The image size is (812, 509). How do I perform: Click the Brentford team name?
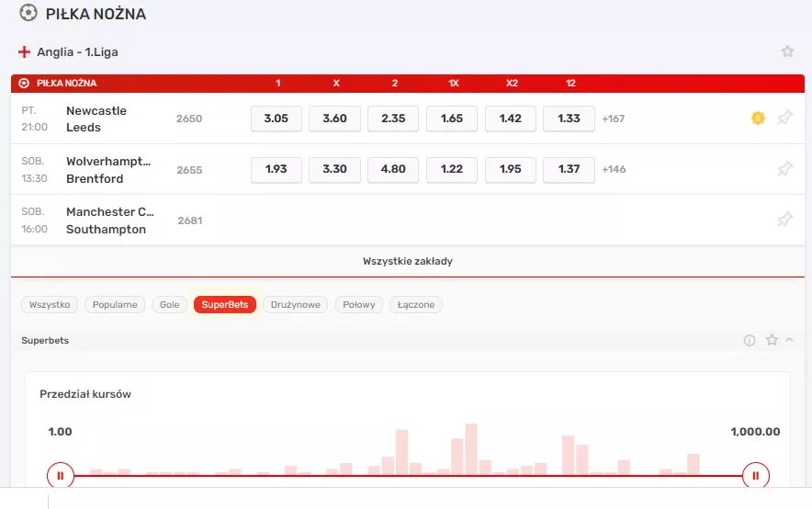coord(95,178)
